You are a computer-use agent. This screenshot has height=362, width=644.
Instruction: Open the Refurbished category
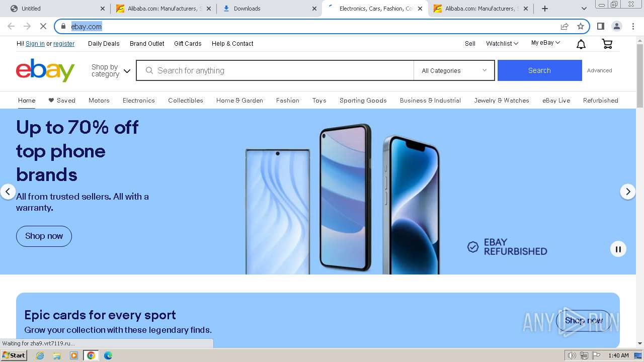tap(601, 101)
